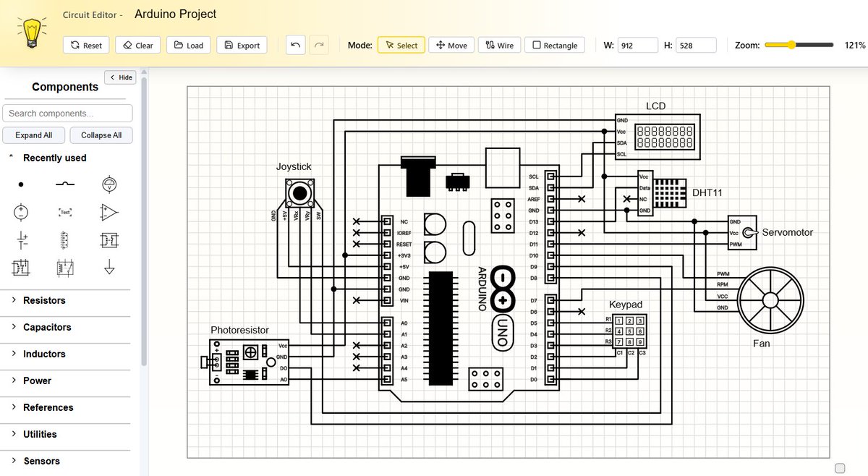Undo the last action

click(x=295, y=45)
